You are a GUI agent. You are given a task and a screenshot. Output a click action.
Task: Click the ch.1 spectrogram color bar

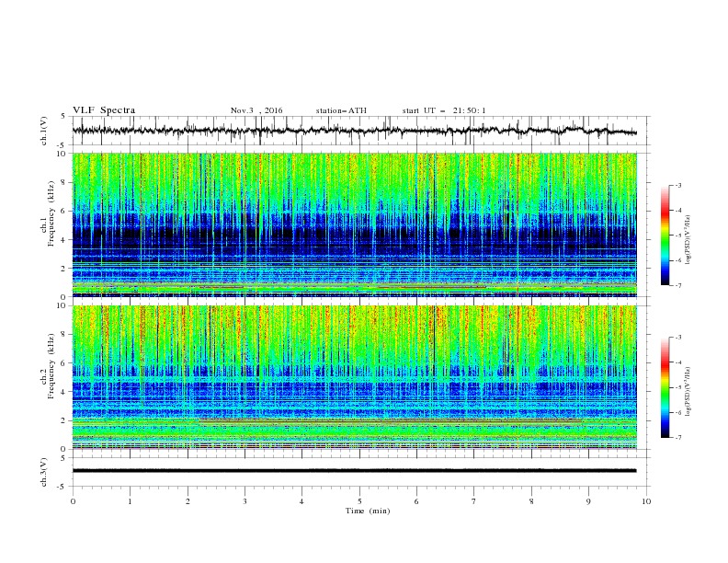pyautogui.click(x=665, y=236)
